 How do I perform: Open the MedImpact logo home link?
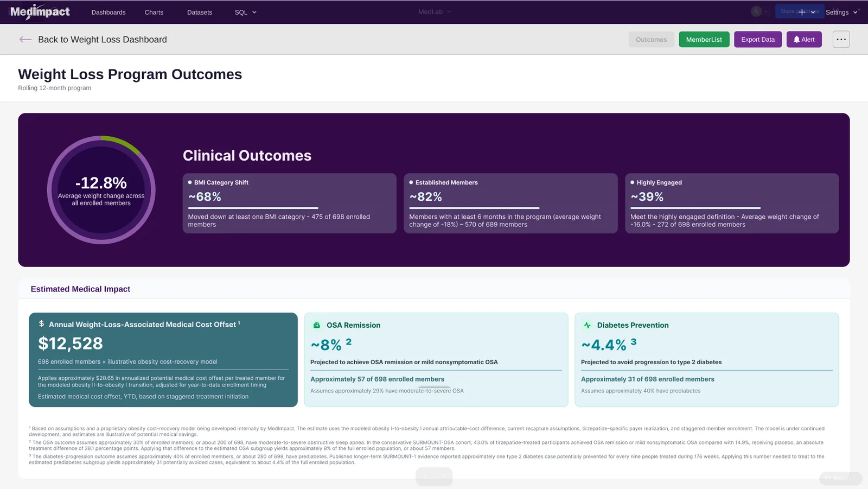click(x=40, y=11)
